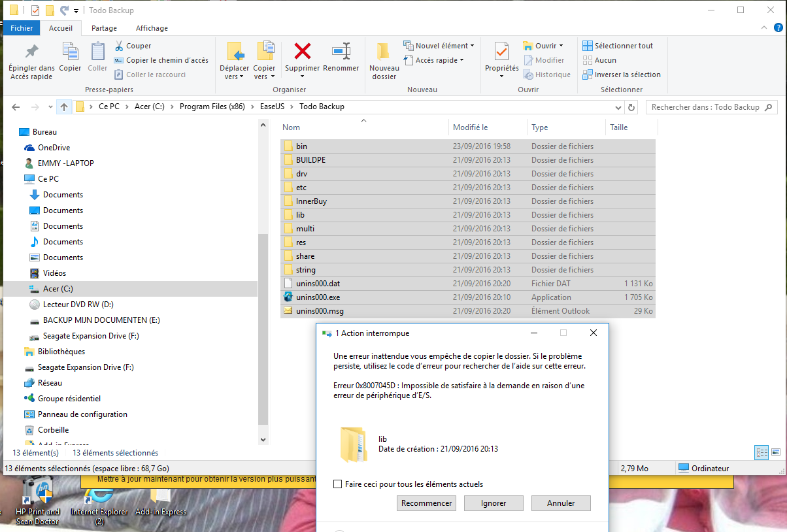Click the Recommencer button
Screen dimensions: 787x532
click(x=427, y=503)
